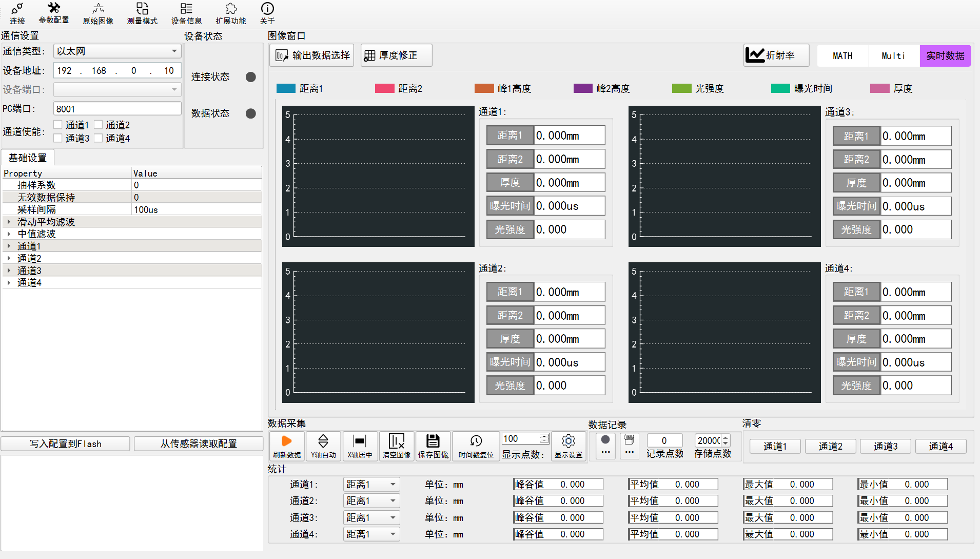The image size is (980, 559).
Task: Switch to the MATH tab
Action: click(x=842, y=56)
